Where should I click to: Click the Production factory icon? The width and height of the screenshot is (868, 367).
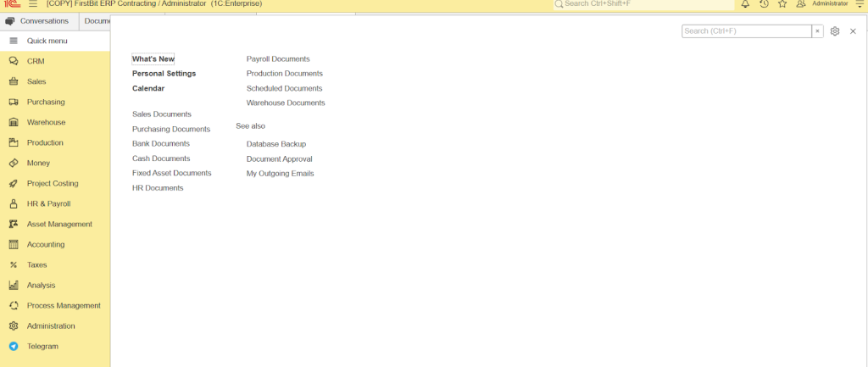tap(14, 142)
